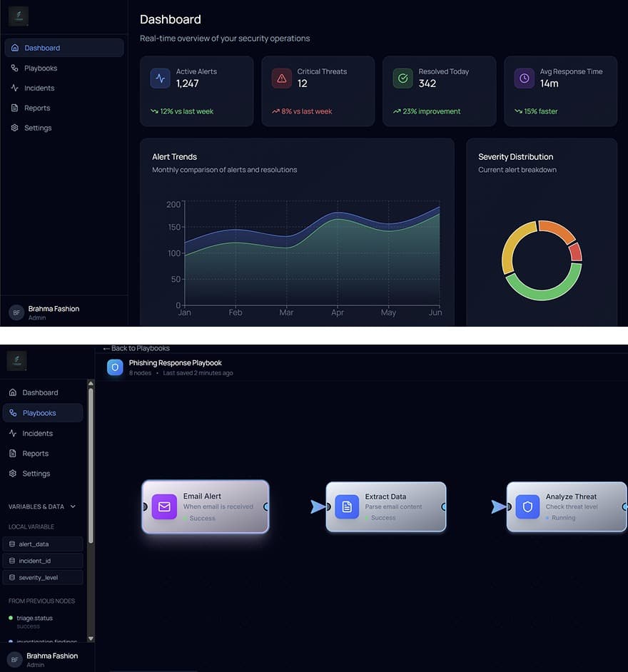Click the Resolved Today checkmark icon

[x=402, y=78]
